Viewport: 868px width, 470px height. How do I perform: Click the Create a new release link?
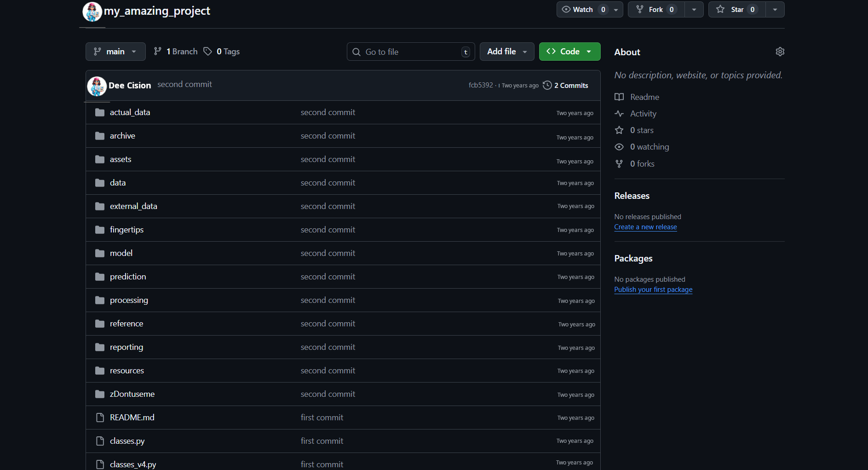645,226
